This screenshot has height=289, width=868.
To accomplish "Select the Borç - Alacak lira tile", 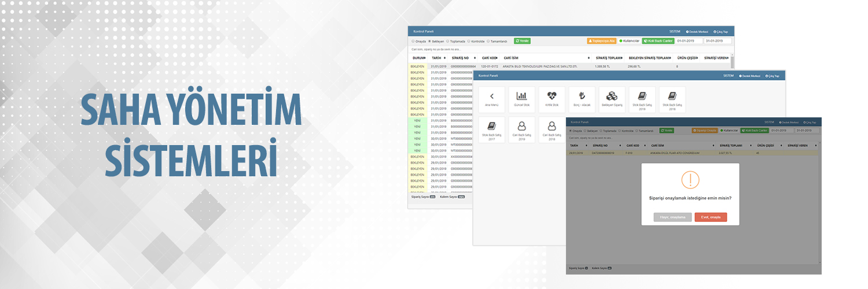I will click(x=582, y=99).
